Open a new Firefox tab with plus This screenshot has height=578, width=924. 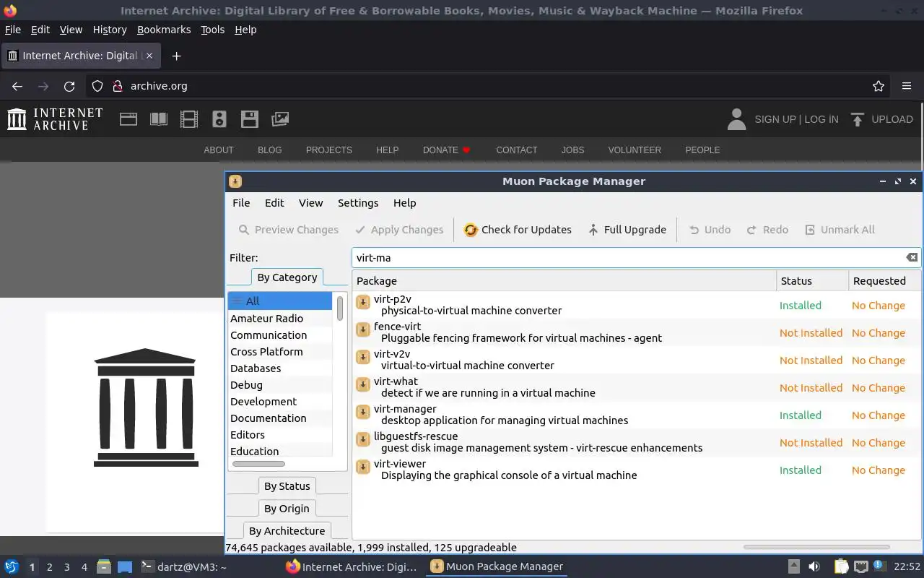pos(176,56)
